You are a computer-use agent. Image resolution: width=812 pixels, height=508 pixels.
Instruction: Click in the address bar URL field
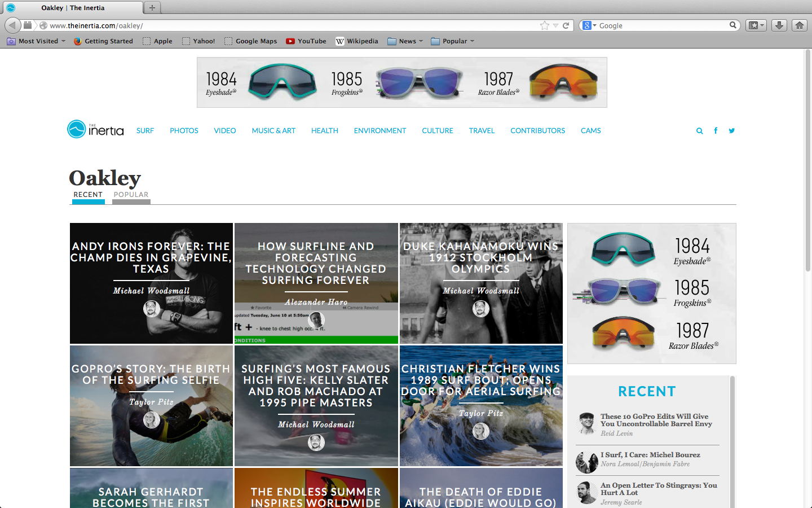point(293,25)
